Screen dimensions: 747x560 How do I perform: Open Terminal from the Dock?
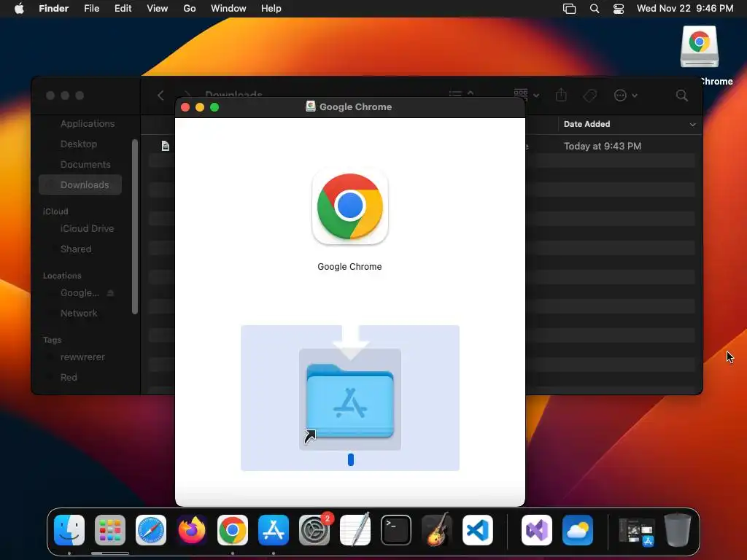pyautogui.click(x=396, y=530)
